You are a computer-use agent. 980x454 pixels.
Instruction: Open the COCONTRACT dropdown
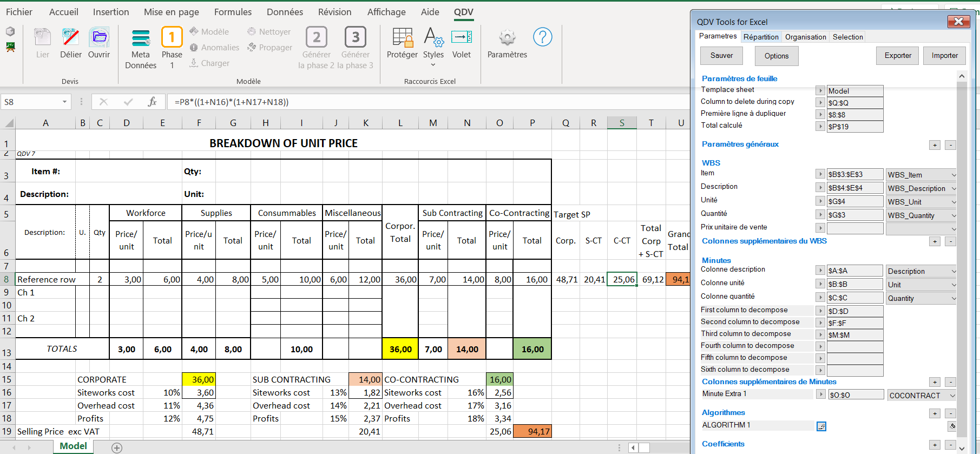[x=952, y=396]
